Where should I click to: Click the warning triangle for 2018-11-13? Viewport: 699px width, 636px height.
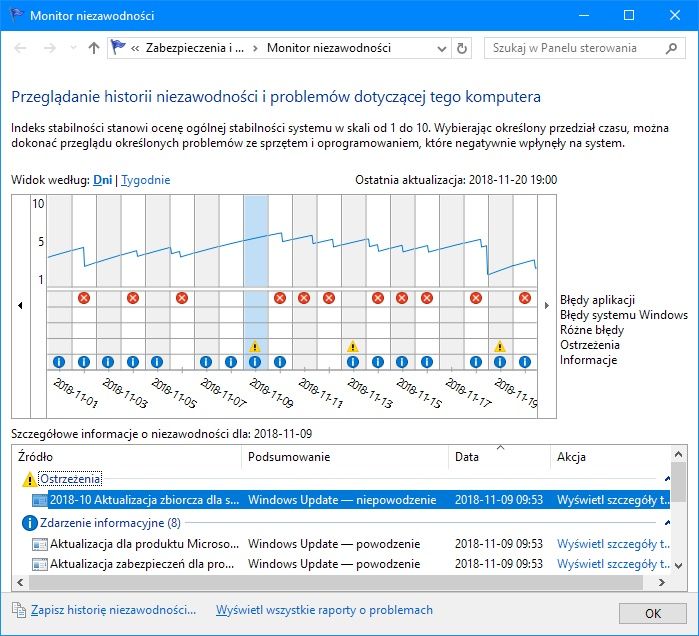coord(353,346)
